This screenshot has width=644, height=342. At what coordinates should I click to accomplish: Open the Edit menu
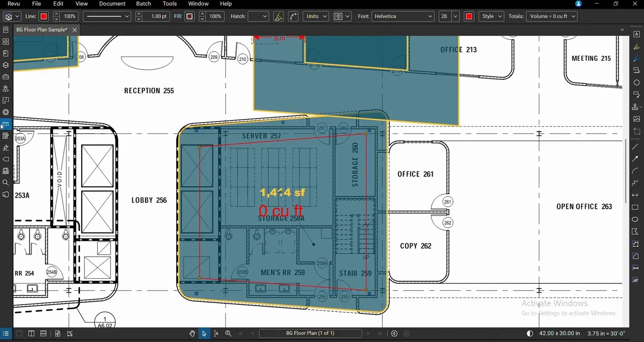point(58,4)
